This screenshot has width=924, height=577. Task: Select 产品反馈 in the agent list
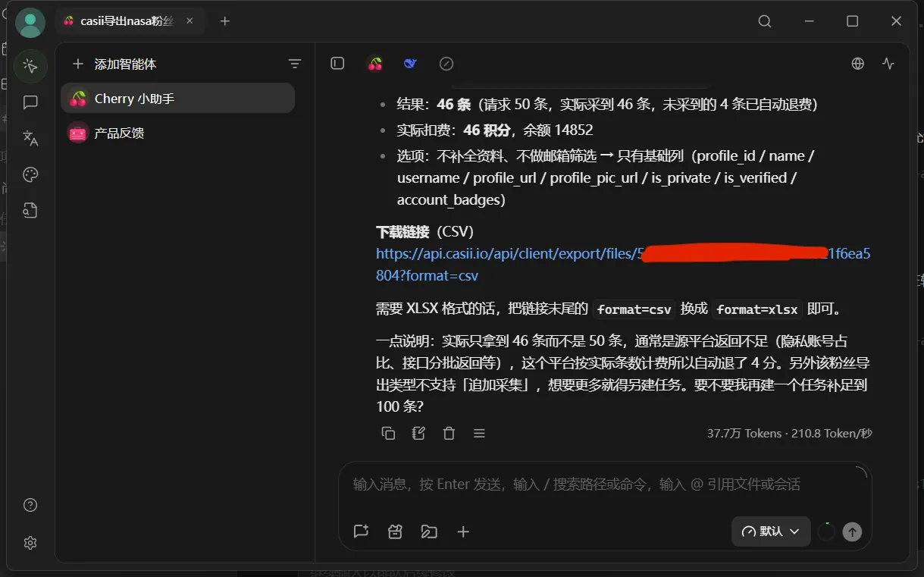177,133
